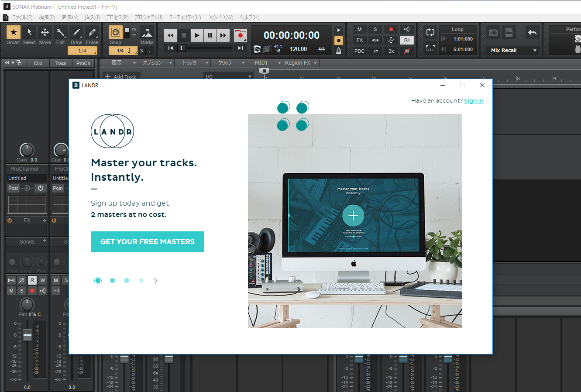This screenshot has height=392, width=581.
Task: Click the Mix Recall undo arrow icon
Action: pos(532,32)
